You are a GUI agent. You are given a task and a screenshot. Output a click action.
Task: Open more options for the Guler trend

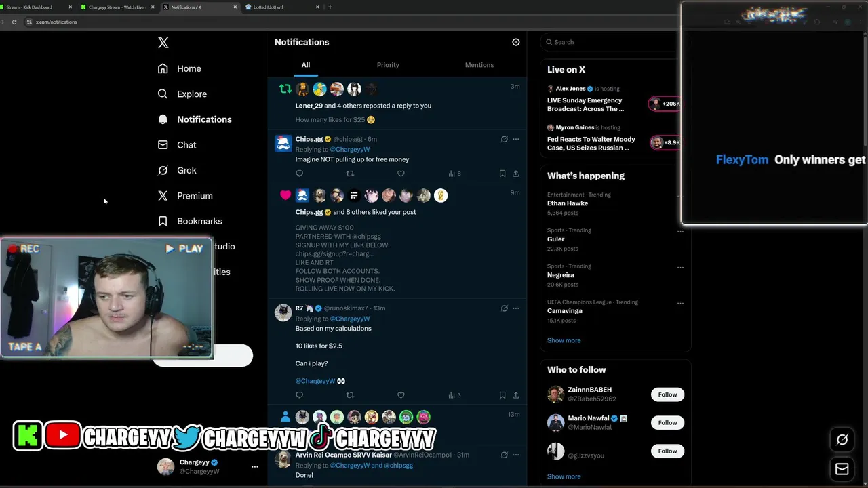pyautogui.click(x=680, y=231)
